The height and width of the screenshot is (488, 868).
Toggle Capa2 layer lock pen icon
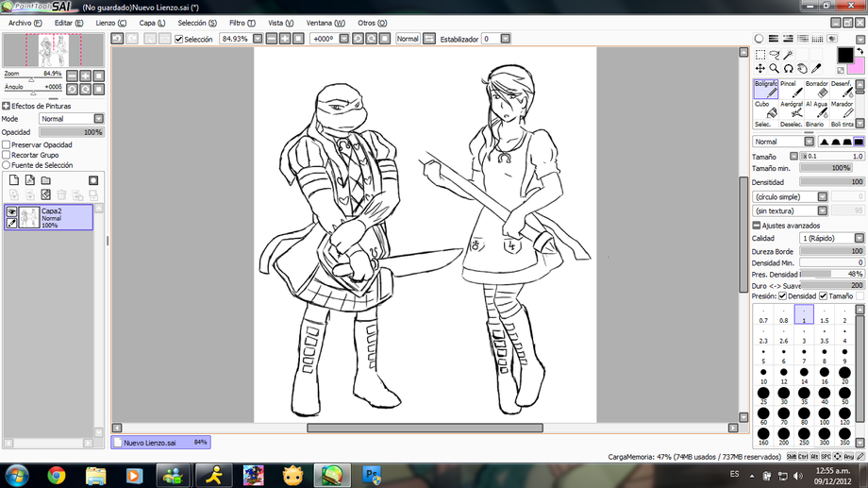tap(11, 223)
